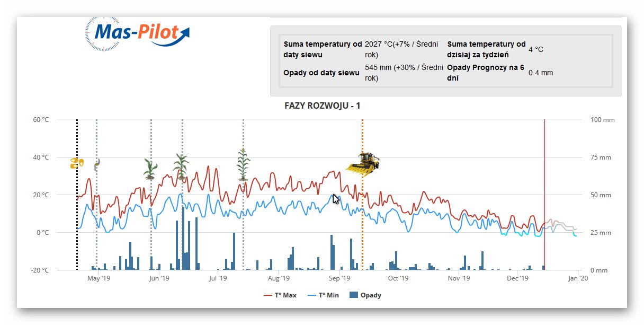This screenshot has height=325, width=644.
Task: Toggle the Opady legend label
Action: (x=372, y=295)
